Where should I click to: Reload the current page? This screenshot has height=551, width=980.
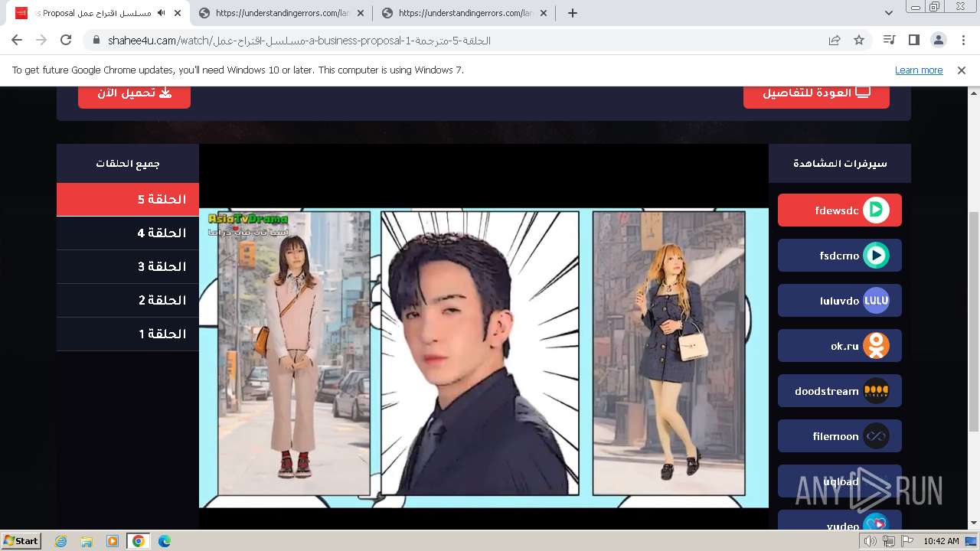[66, 40]
